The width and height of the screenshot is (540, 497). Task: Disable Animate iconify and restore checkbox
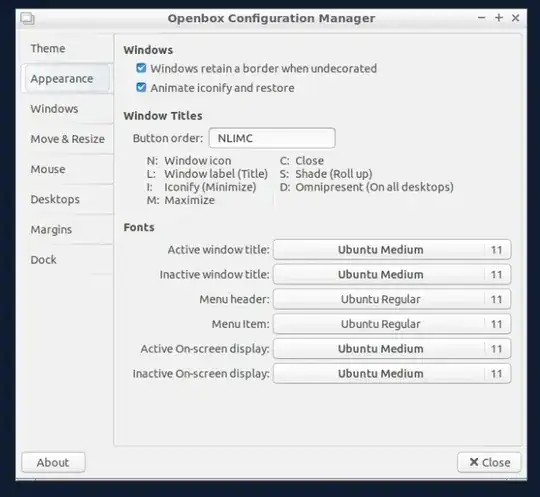[x=141, y=87]
